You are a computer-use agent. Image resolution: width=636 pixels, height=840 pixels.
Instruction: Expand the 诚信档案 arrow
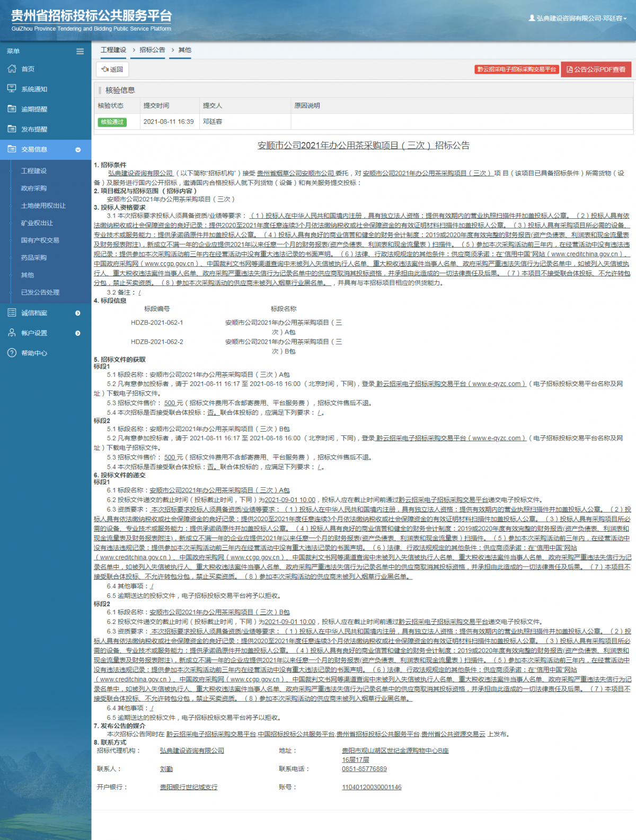78,313
